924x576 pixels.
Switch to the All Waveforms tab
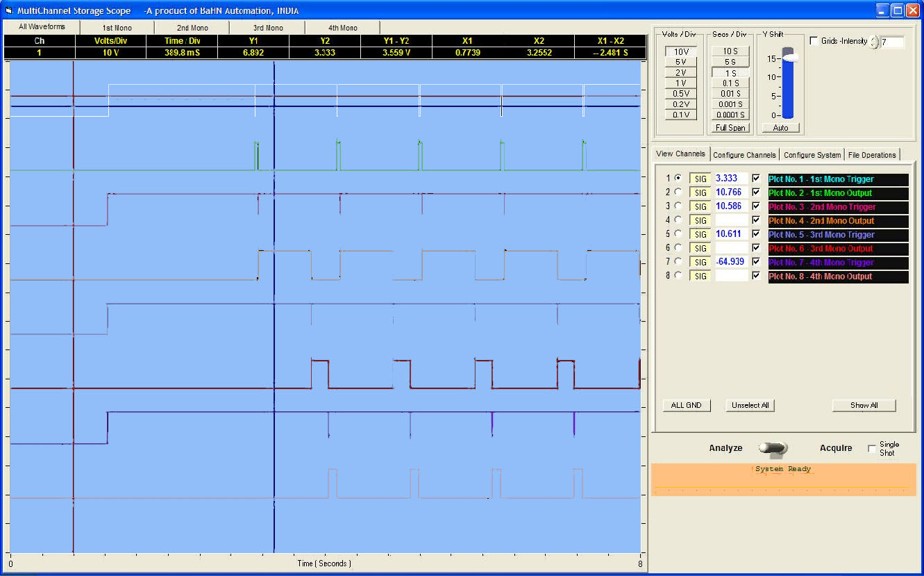tap(42, 26)
